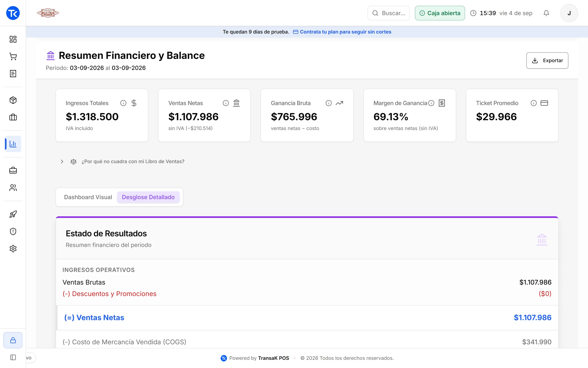Click the $341.990 COGS value
Screen dimensions: 588x368
(537, 342)
